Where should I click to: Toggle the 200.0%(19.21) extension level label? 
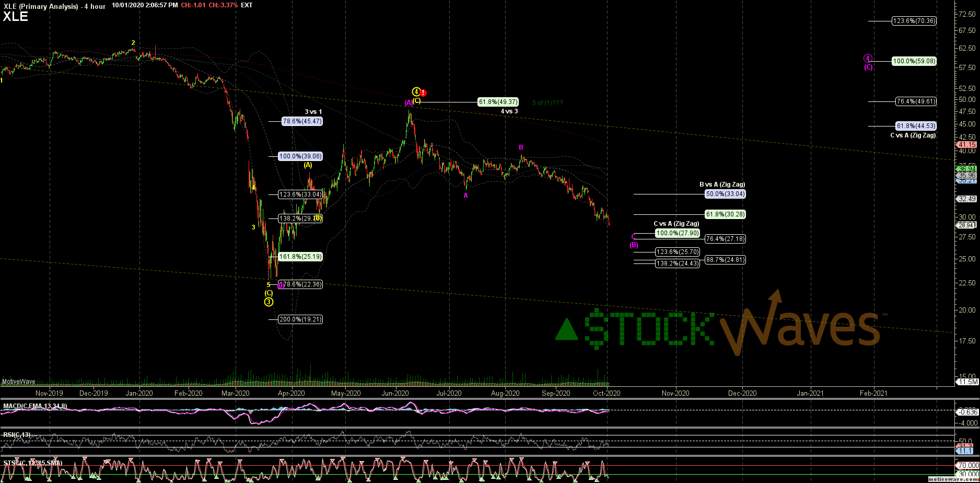click(300, 319)
